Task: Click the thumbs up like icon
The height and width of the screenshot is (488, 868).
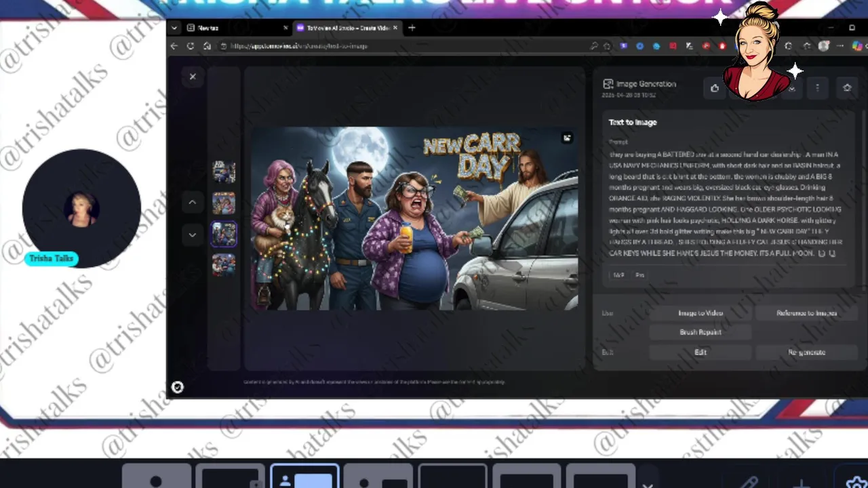Action: click(x=715, y=88)
